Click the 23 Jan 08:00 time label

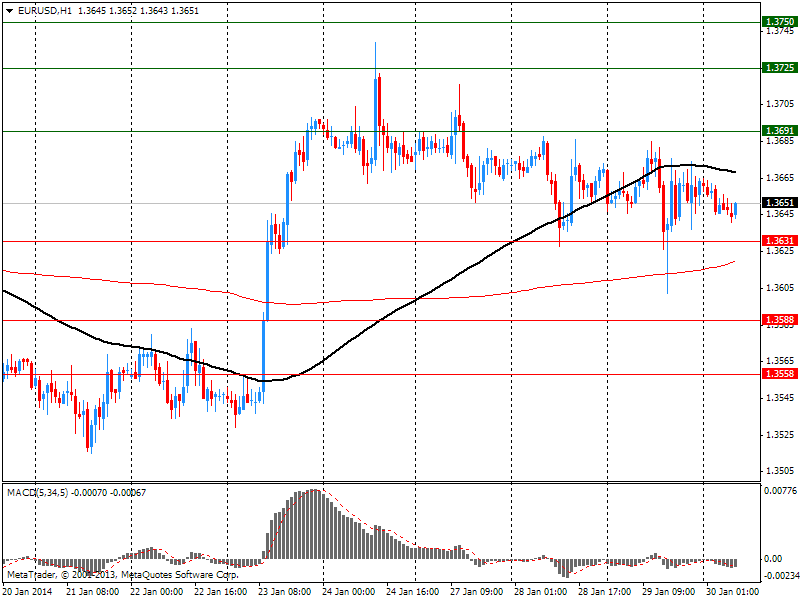285,592
